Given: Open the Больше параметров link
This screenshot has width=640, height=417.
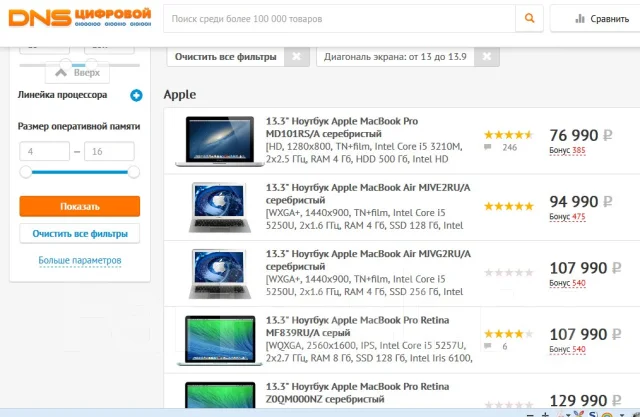Looking at the screenshot, I should click(x=80, y=260).
